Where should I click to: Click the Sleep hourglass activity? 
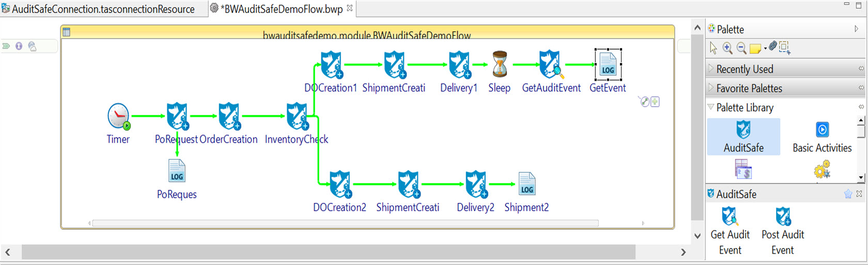(x=500, y=64)
